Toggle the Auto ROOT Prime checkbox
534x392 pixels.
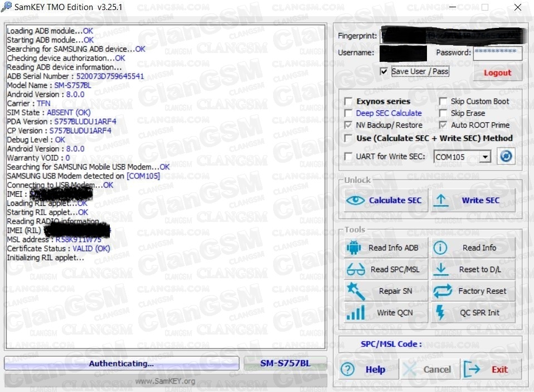point(443,125)
